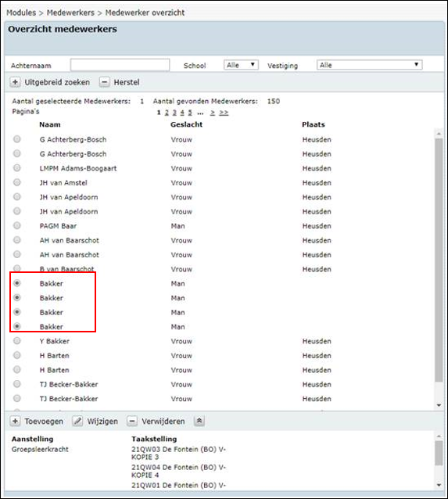The height and width of the screenshot is (499, 448).
Task: Click the name B van Baarschot
Action: tap(66, 269)
